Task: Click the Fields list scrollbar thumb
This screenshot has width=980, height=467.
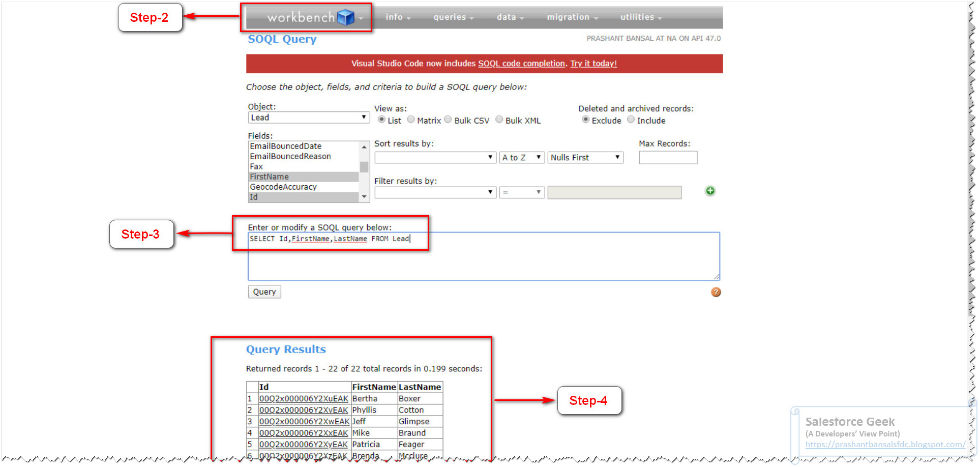Action: [x=364, y=167]
